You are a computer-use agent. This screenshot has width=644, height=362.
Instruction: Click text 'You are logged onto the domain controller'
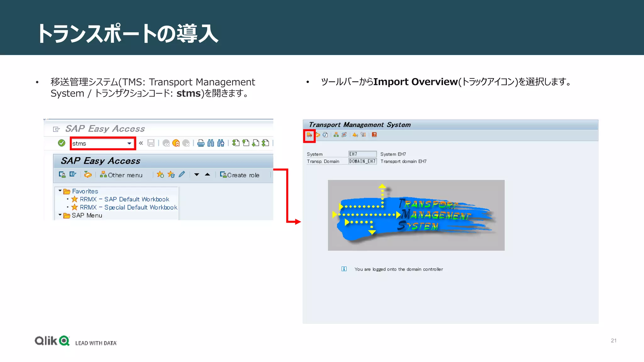click(399, 269)
